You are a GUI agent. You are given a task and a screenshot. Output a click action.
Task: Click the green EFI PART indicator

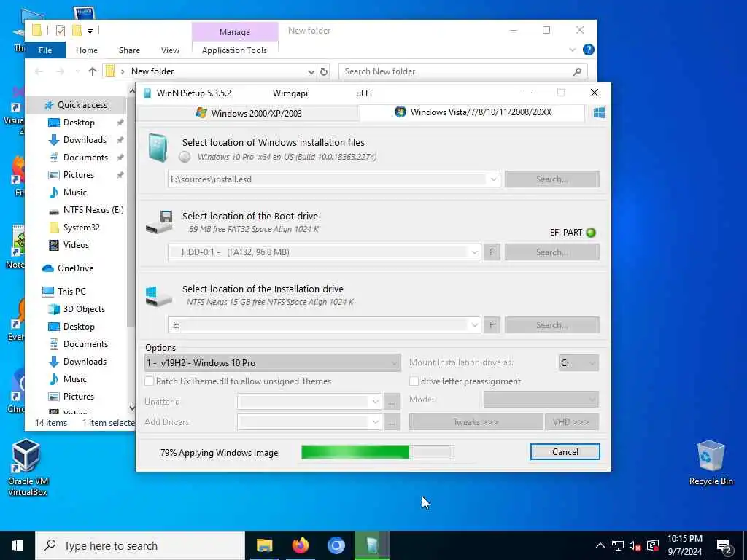tap(591, 233)
